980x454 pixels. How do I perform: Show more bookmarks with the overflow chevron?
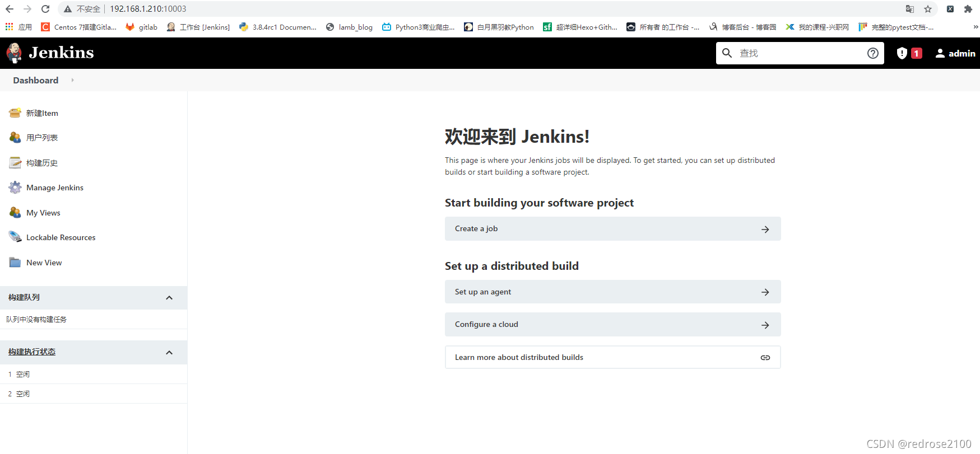tap(976, 27)
